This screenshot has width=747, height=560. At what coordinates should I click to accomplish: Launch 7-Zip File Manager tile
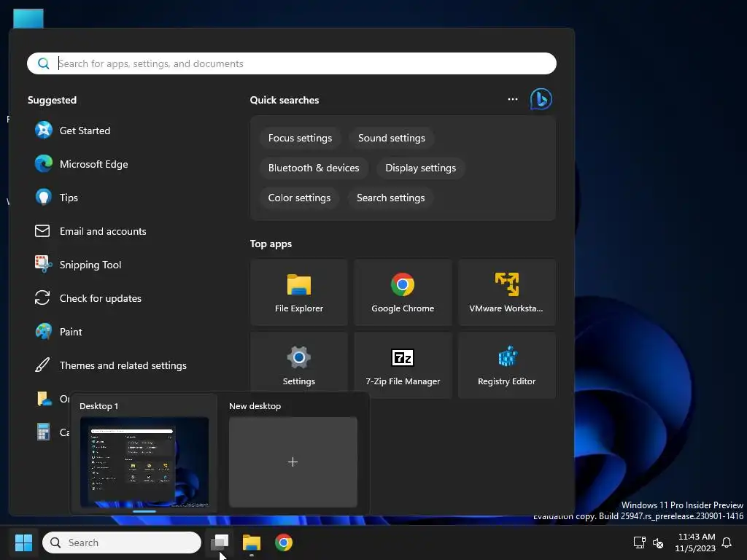[x=403, y=365]
